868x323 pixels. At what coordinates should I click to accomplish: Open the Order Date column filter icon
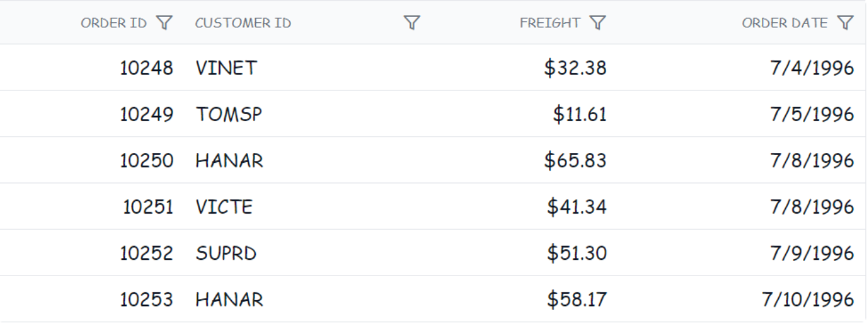(845, 23)
